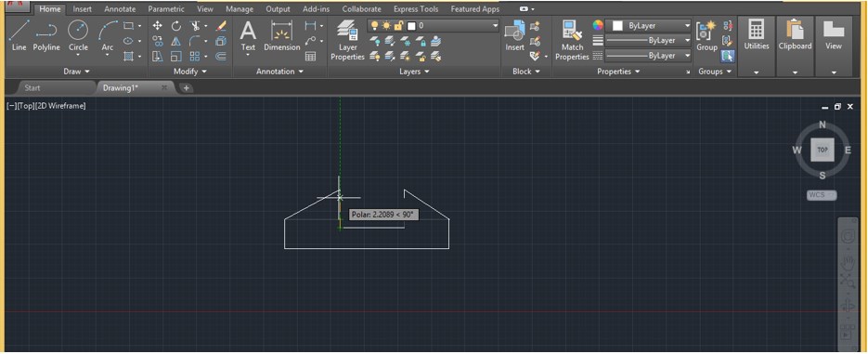Screen dimensions: 868x354
Task: Click the Hatch tool icon
Action: click(128, 56)
